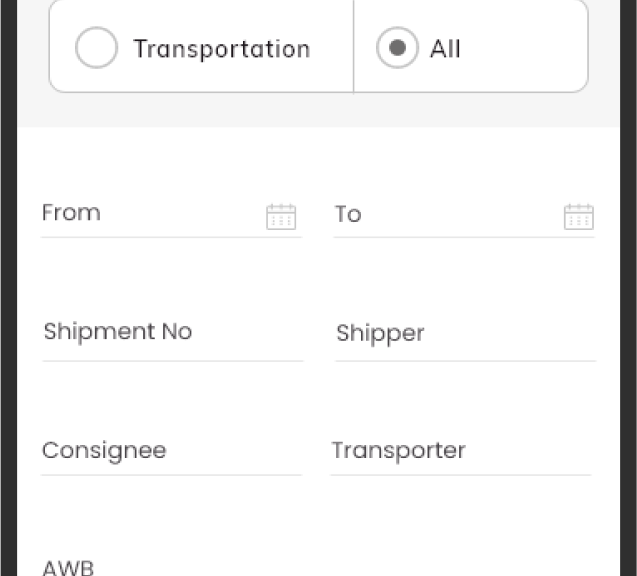This screenshot has height=576, width=637.
Task: Click the All option label text
Action: pos(445,49)
